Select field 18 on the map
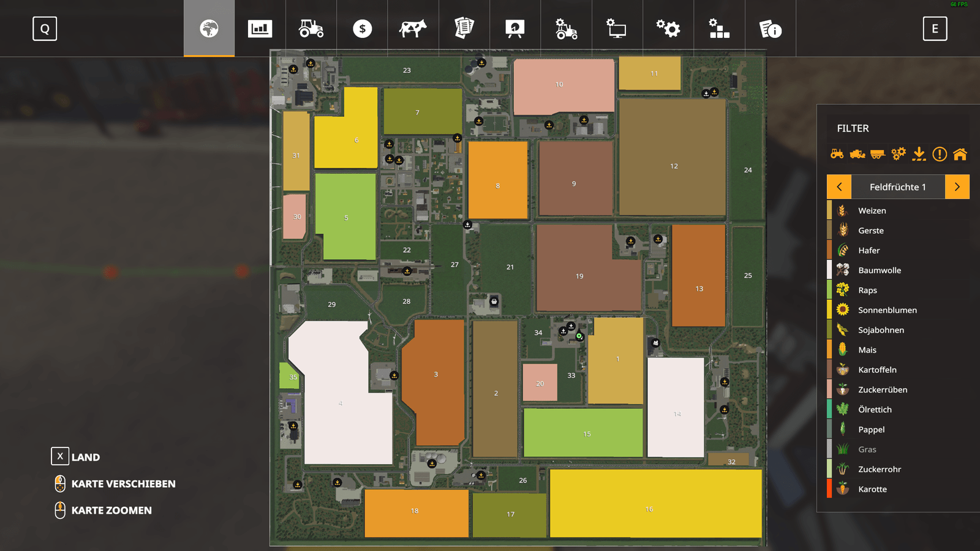The width and height of the screenshot is (980, 551). 417,513
